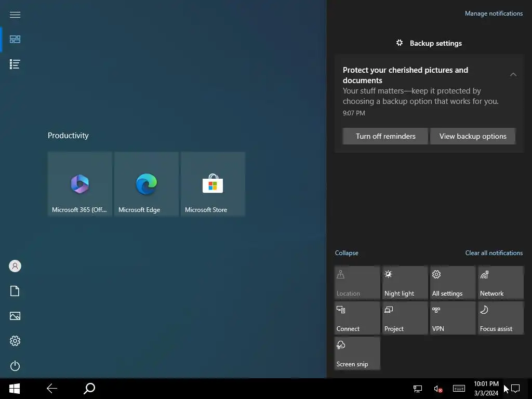Open the All settings quick action
532x399 pixels.
(453, 283)
